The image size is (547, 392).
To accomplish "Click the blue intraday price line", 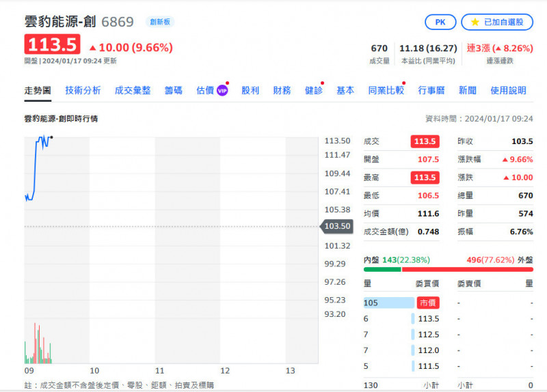I will [36, 167].
